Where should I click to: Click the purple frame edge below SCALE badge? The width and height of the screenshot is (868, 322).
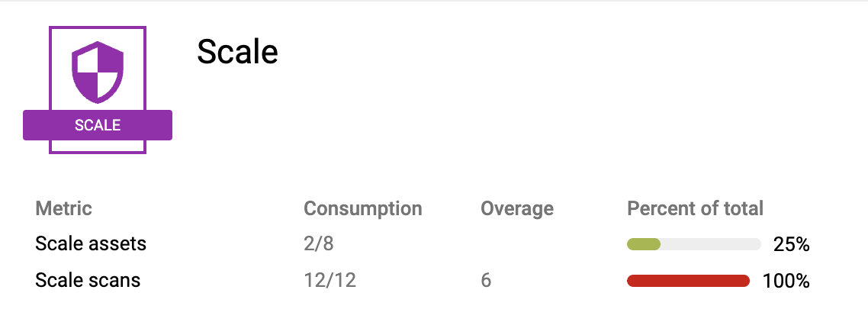coord(98,152)
